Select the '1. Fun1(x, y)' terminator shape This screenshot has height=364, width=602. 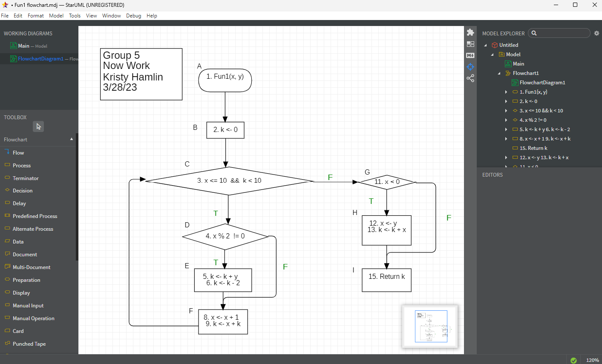(x=225, y=80)
